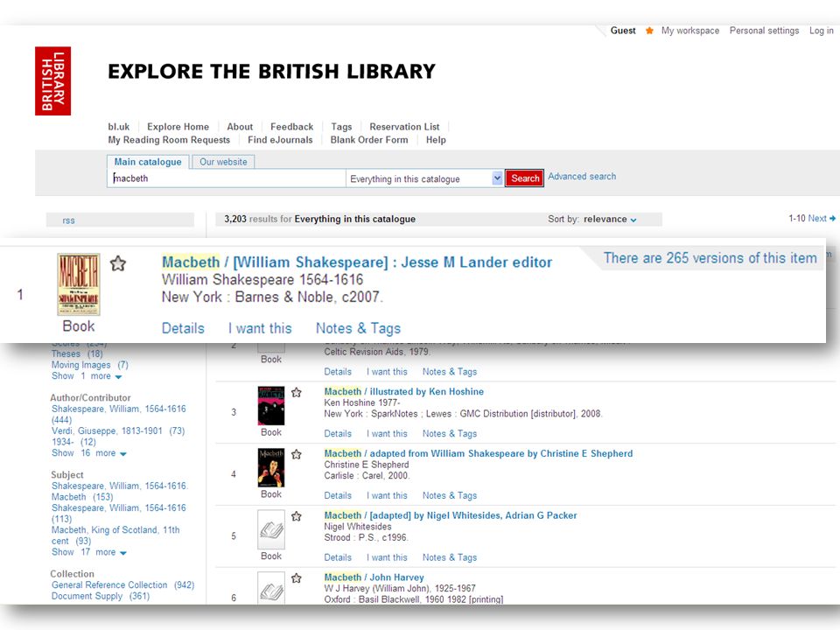Screen dimensions: 840x630
Task: Filter by Moving Images (7)
Action: pyautogui.click(x=90, y=365)
